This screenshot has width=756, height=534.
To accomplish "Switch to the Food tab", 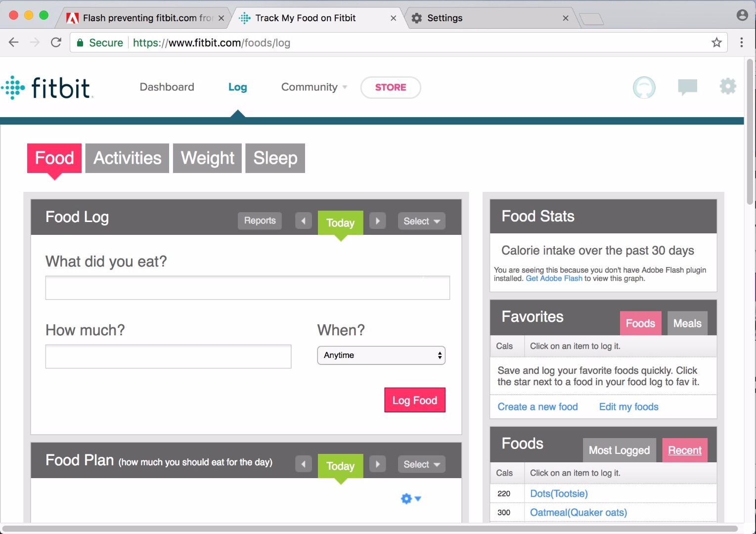I will pyautogui.click(x=54, y=158).
